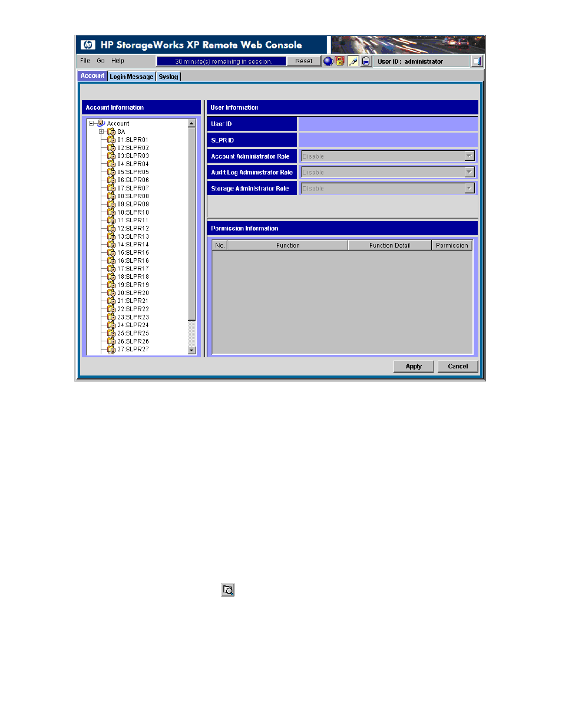
Task: Toggle the pen edit-mode icon
Action: point(353,61)
